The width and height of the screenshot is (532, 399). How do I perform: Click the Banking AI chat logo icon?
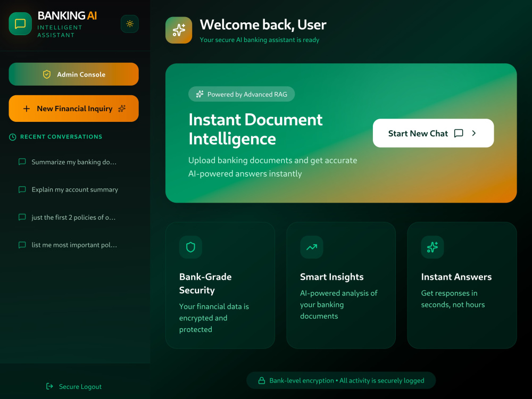click(20, 24)
